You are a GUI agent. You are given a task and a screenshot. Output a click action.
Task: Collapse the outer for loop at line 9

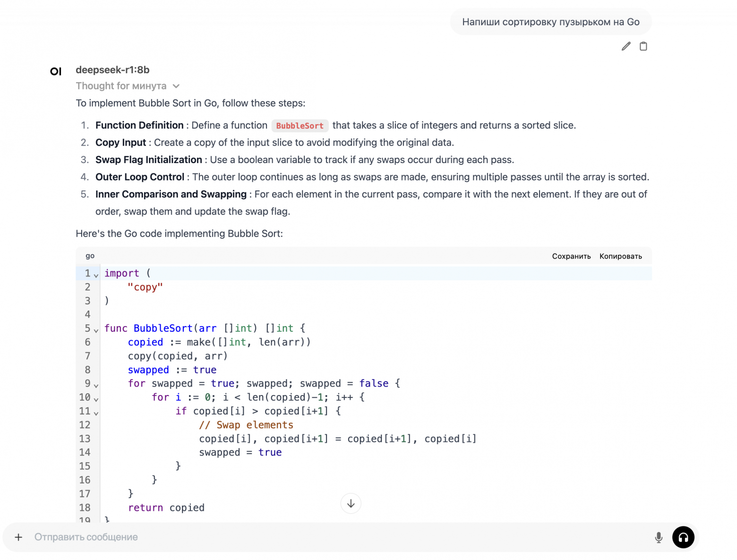[96, 386]
